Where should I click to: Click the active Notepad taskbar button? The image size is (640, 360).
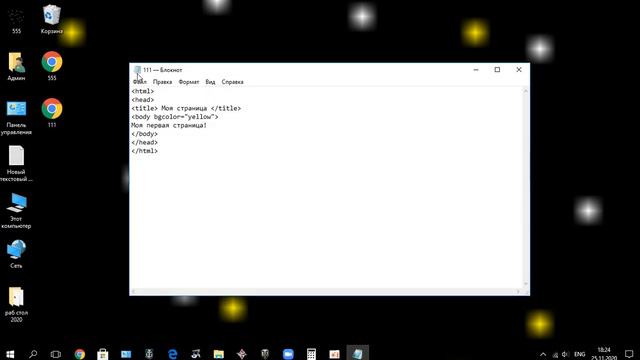pos(358,353)
